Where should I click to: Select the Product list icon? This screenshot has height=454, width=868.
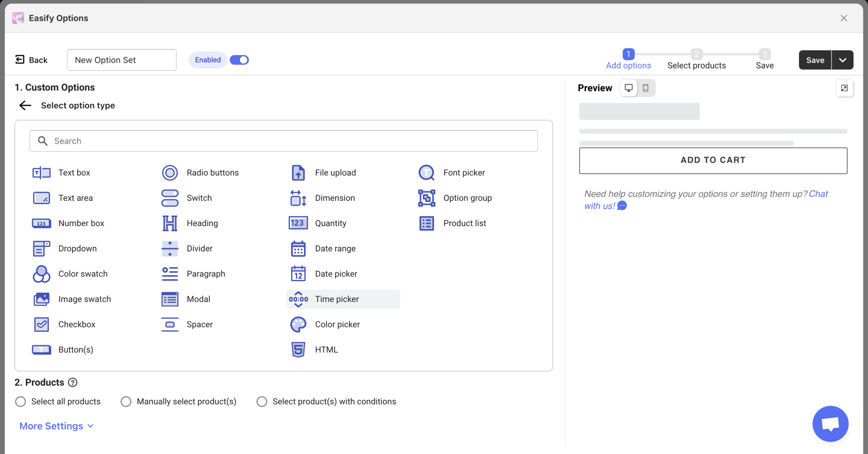pos(426,223)
